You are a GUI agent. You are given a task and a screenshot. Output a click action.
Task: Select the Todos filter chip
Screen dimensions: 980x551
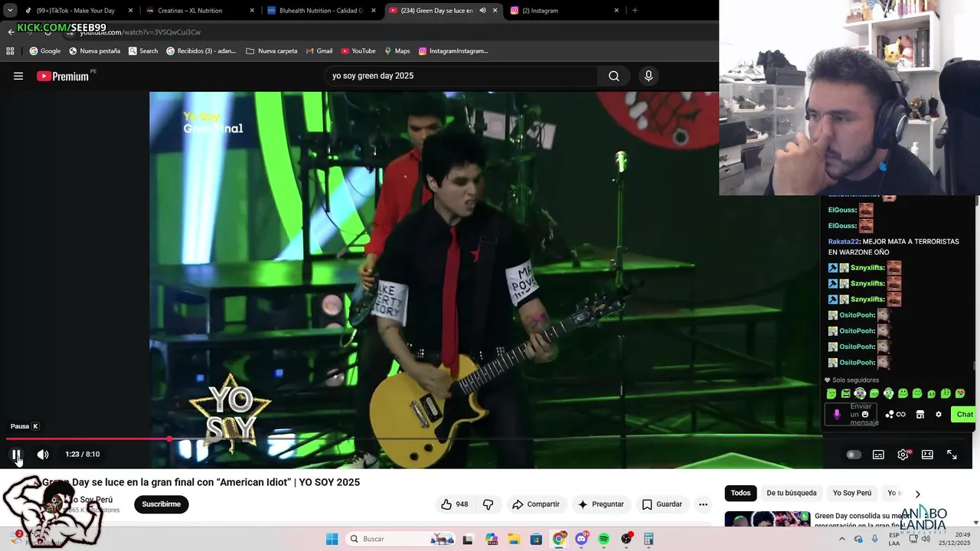click(x=740, y=493)
